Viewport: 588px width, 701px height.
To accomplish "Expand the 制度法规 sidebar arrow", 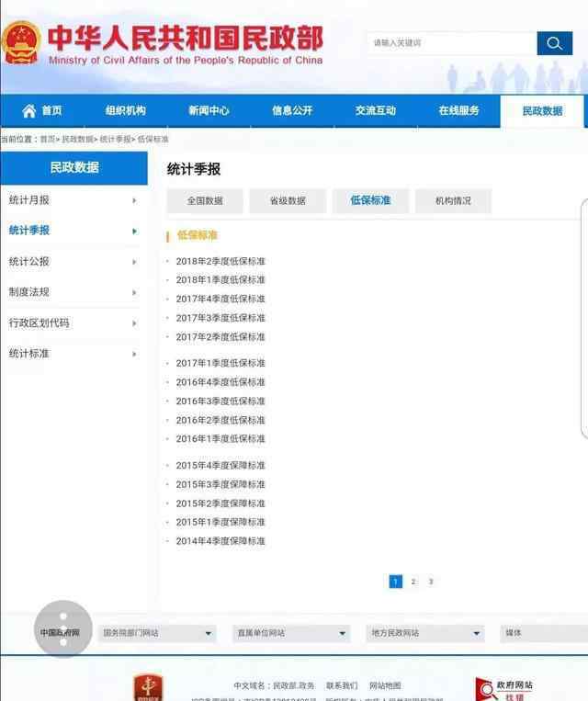I will [x=134, y=293].
